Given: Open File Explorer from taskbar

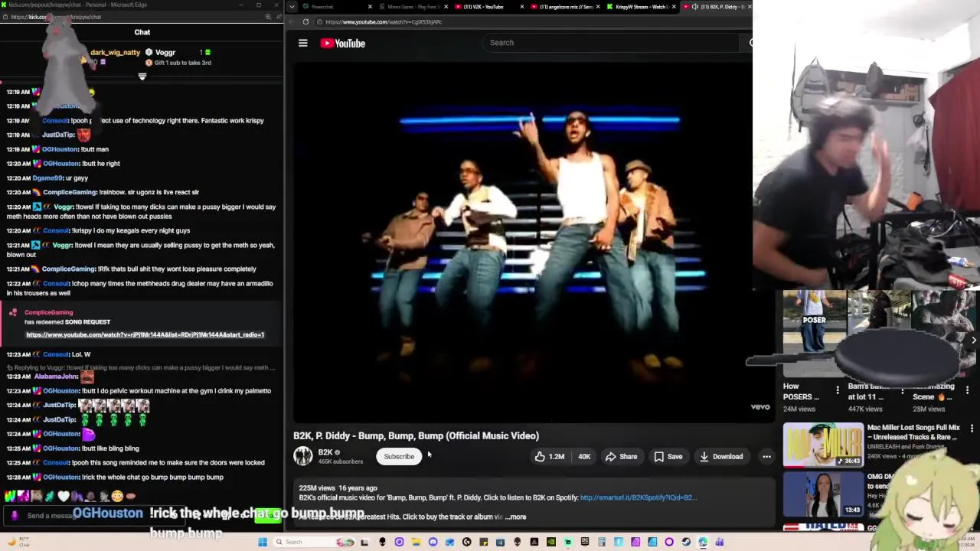Looking at the screenshot, I should point(416,542).
